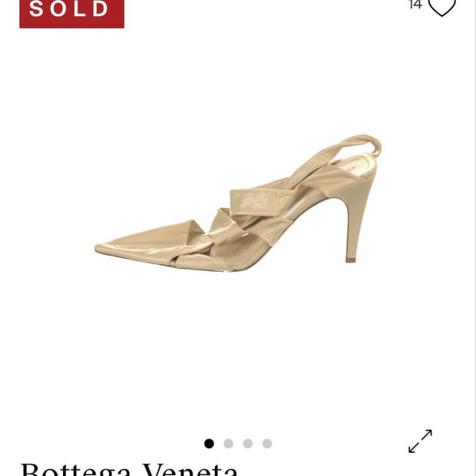Click the heel tip cap of the pump
The image size is (476, 476).
[x=351, y=260]
